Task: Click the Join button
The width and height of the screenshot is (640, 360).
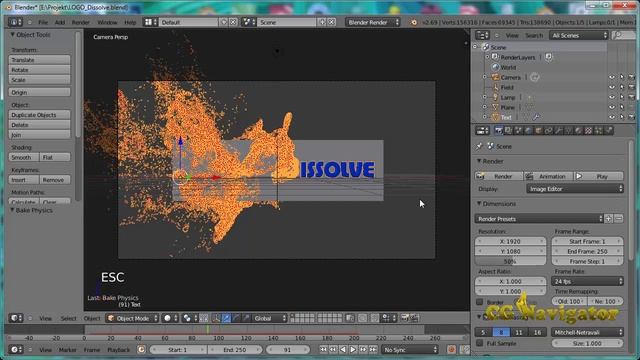Action: pos(39,135)
